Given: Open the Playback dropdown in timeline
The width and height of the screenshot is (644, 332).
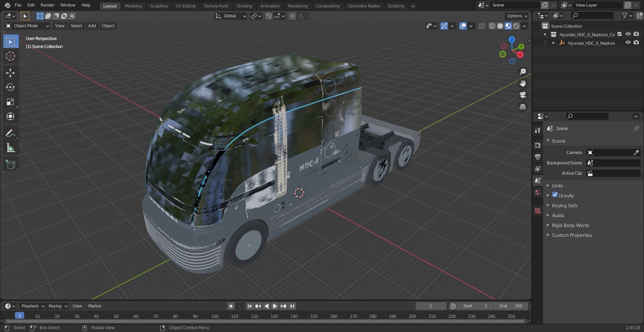Looking at the screenshot, I should tap(33, 306).
